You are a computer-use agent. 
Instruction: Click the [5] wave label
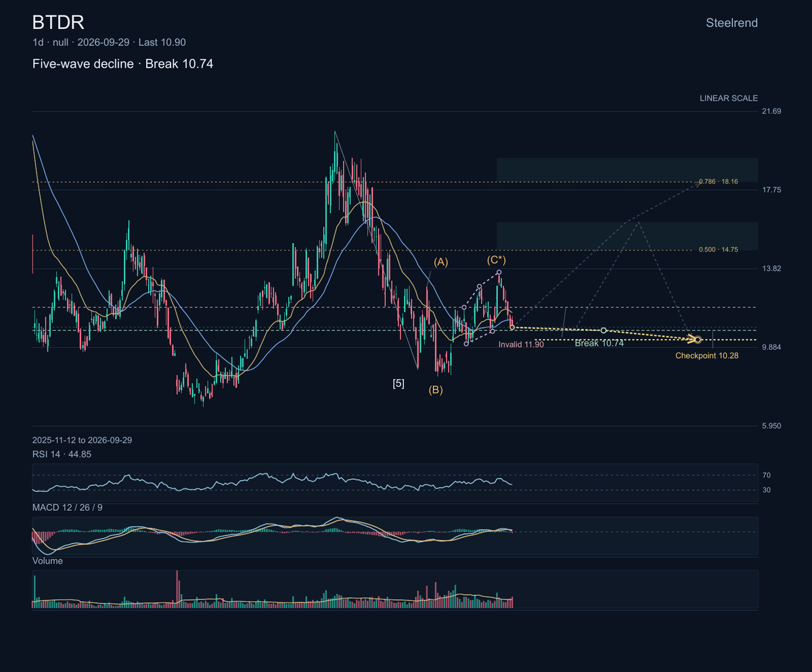(399, 384)
